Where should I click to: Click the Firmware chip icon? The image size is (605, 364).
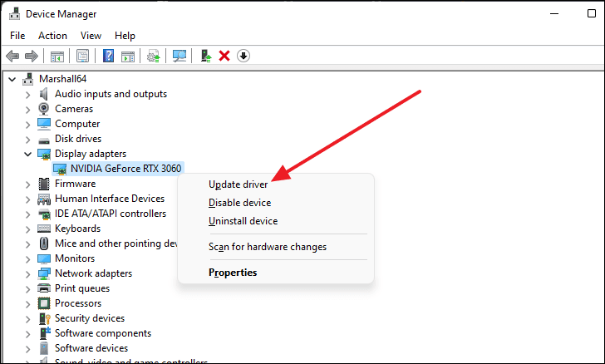coord(44,184)
